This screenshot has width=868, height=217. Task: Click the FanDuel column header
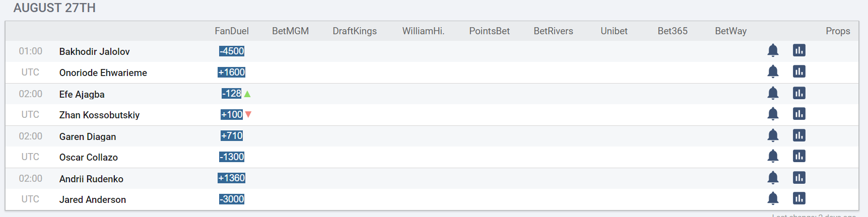click(232, 31)
